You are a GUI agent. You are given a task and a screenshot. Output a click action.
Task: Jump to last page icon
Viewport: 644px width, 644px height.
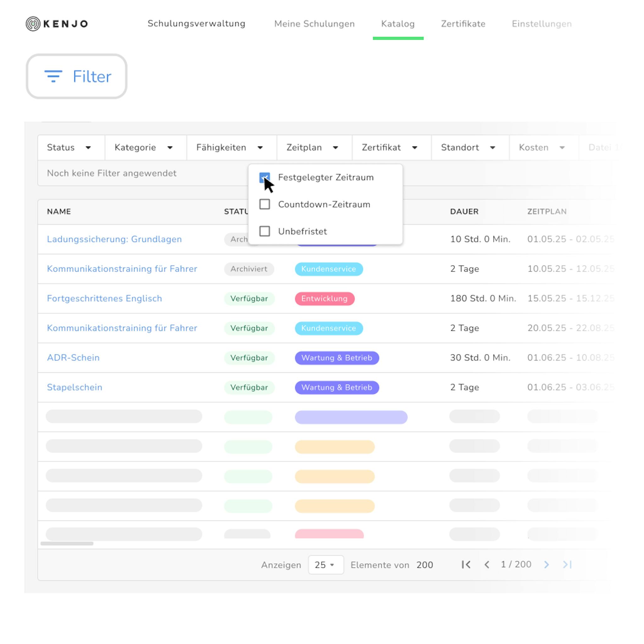point(567,564)
